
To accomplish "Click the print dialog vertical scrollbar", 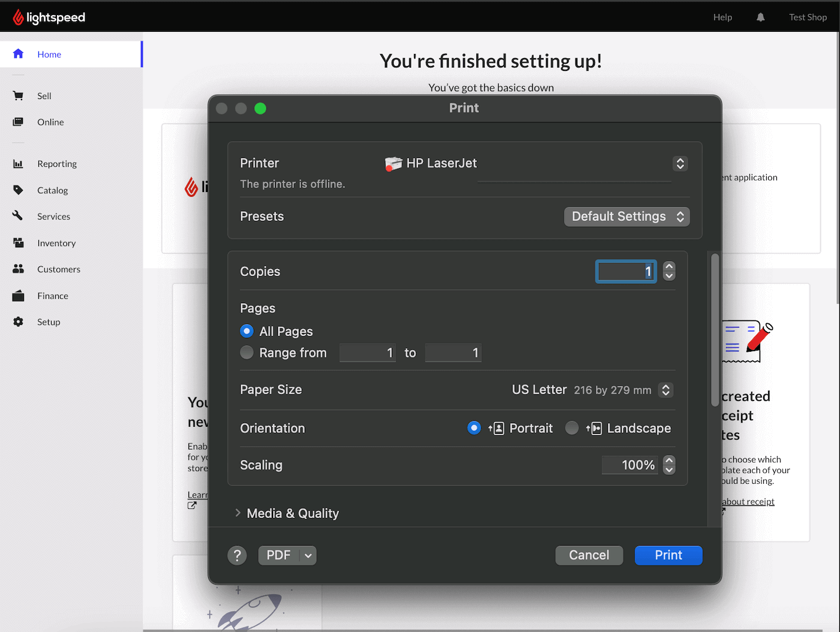I will (715, 330).
